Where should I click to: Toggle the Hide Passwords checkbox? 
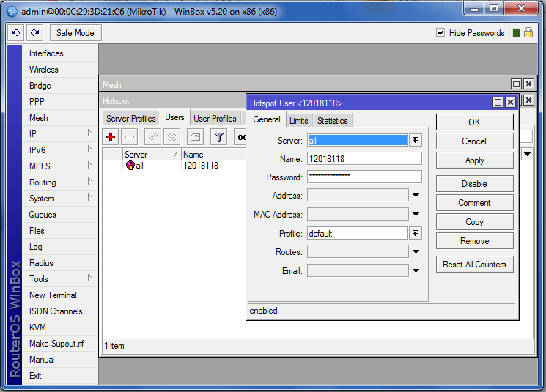coord(440,33)
